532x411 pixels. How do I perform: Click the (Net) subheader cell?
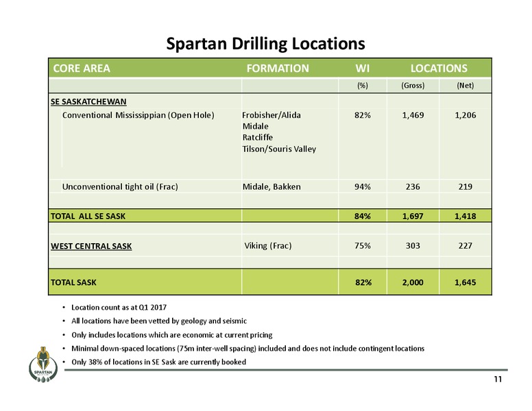[x=465, y=86]
